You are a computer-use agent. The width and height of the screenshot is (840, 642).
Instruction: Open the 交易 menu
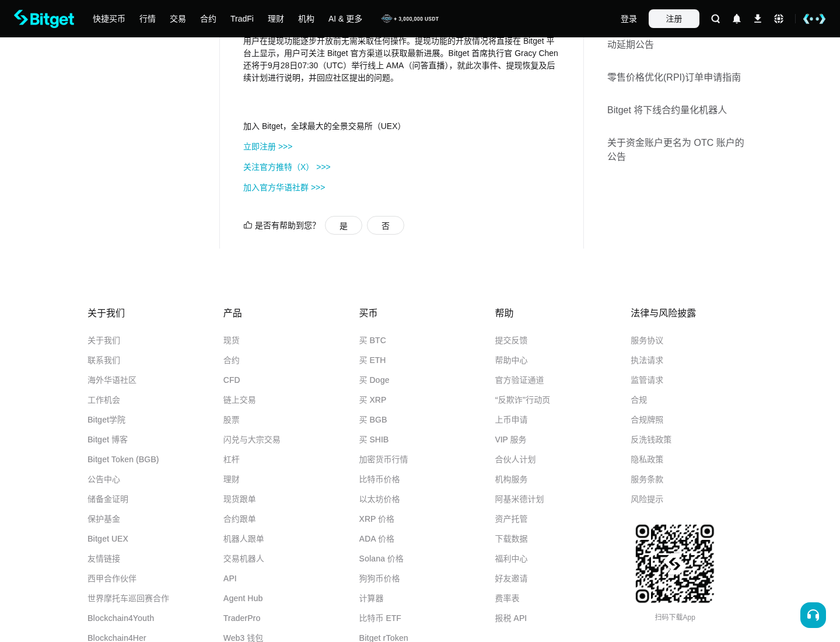[178, 19]
